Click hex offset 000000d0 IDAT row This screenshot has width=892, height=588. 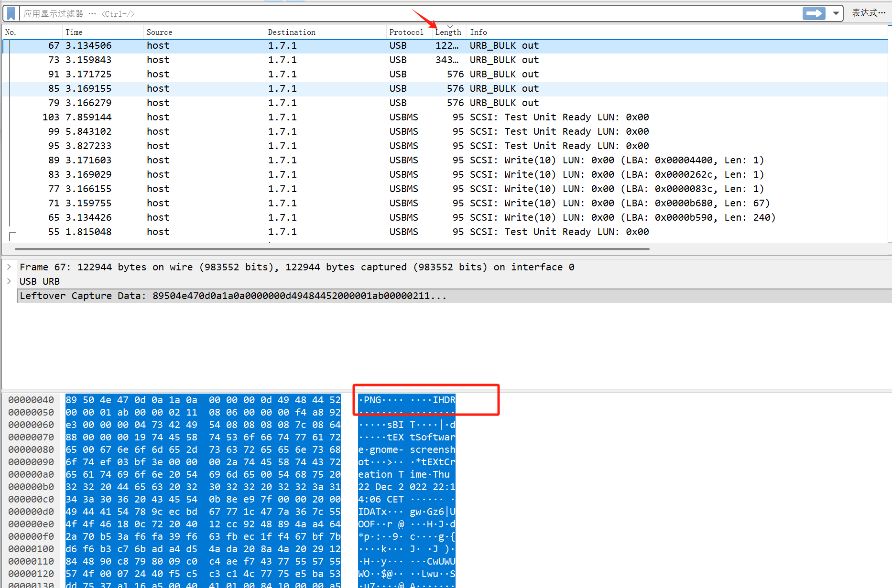[31, 512]
